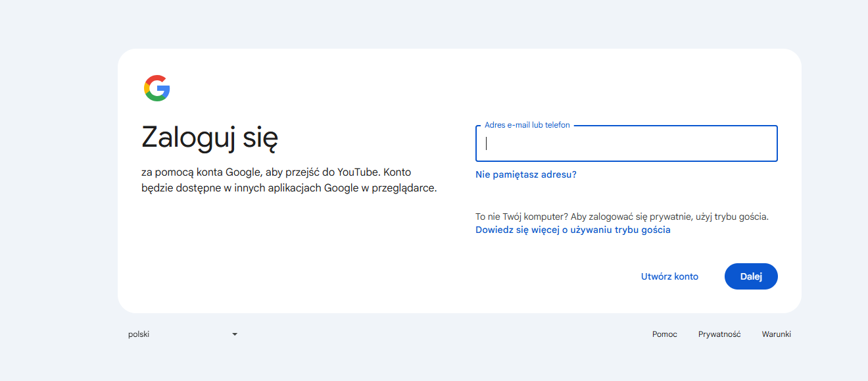This screenshot has height=381, width=868.
Task: Click empty white card area below the description
Action: (x=289, y=257)
